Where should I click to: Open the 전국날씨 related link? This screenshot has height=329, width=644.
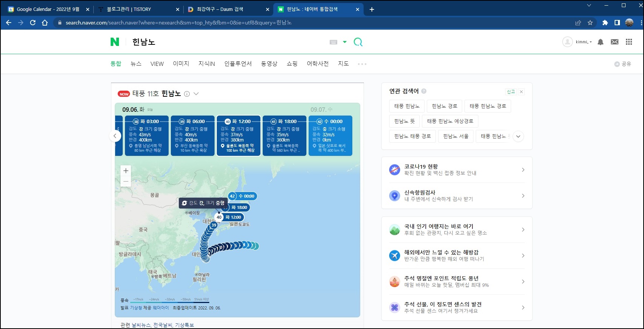coord(163,325)
